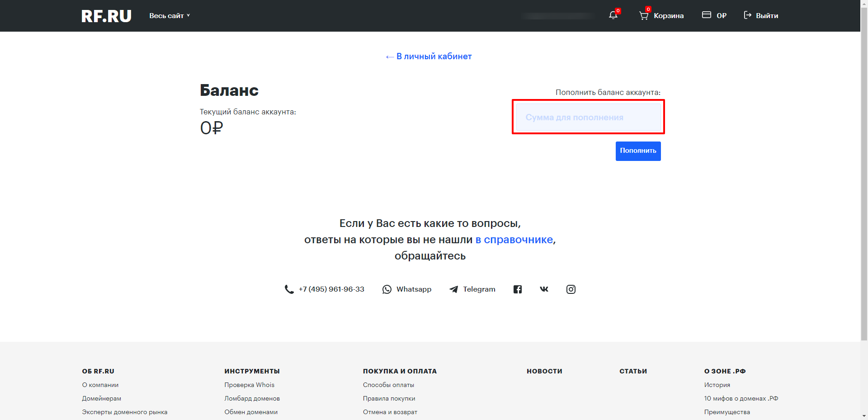Viewport: 868px width, 420px height.
Task: Call the phone number +7 (495) 961-96-33
Action: tap(331, 289)
